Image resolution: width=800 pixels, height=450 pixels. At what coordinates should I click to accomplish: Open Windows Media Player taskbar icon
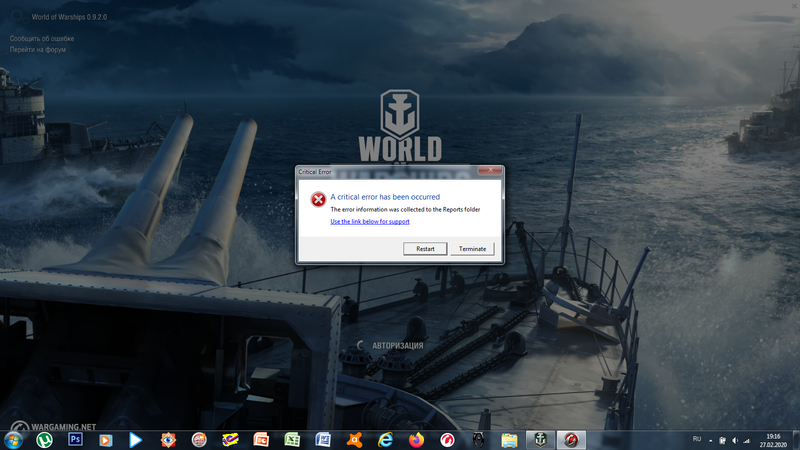(106, 440)
